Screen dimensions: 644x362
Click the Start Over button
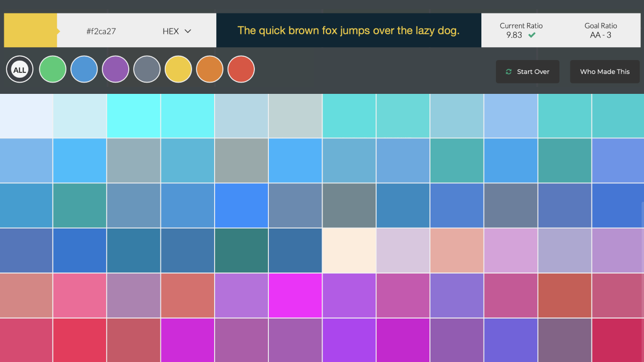[528, 71]
